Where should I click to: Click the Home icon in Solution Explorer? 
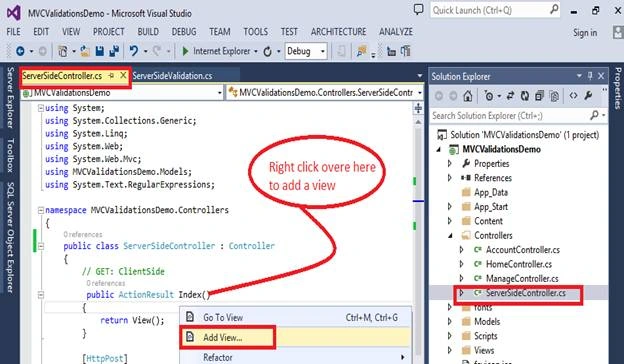click(468, 96)
